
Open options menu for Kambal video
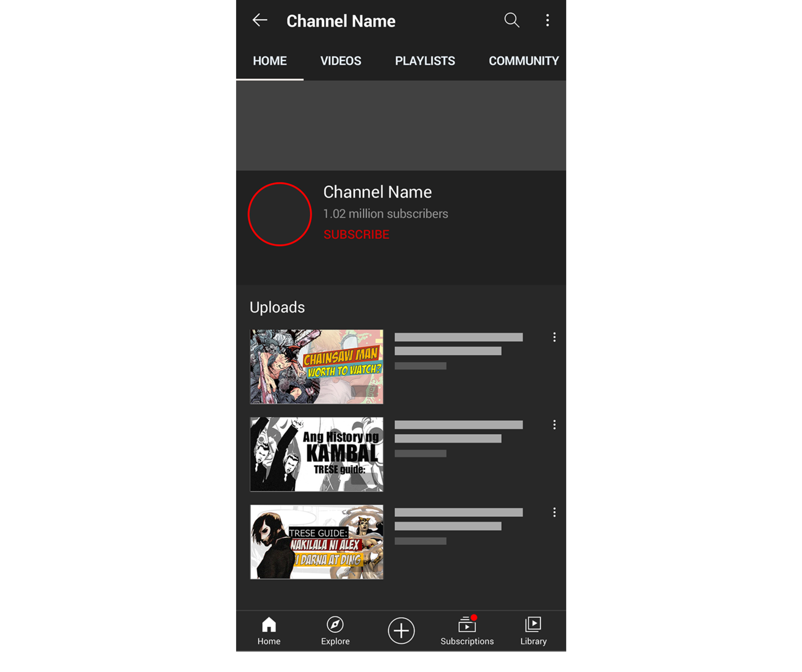coord(554,425)
